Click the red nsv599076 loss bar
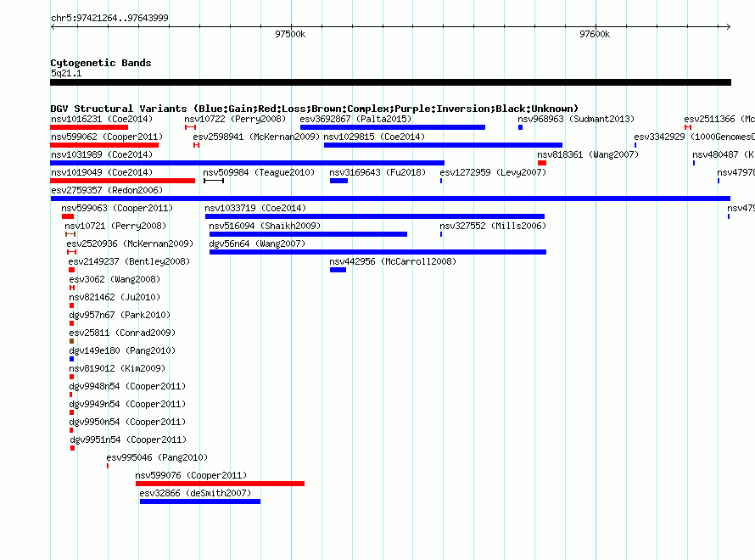Screen dimensions: 755x560 click(x=220, y=484)
